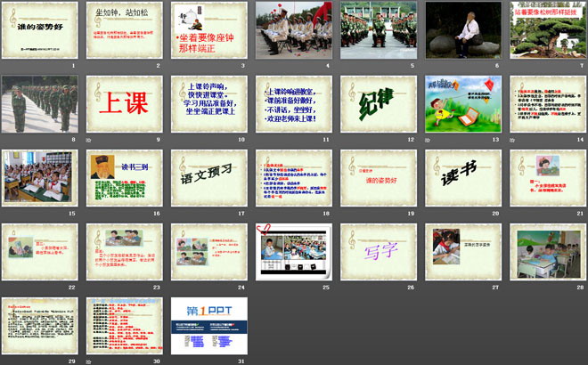
Task: Select slide 10 beginning 上课铃声响，快快进课堂
Action: pos(209,104)
